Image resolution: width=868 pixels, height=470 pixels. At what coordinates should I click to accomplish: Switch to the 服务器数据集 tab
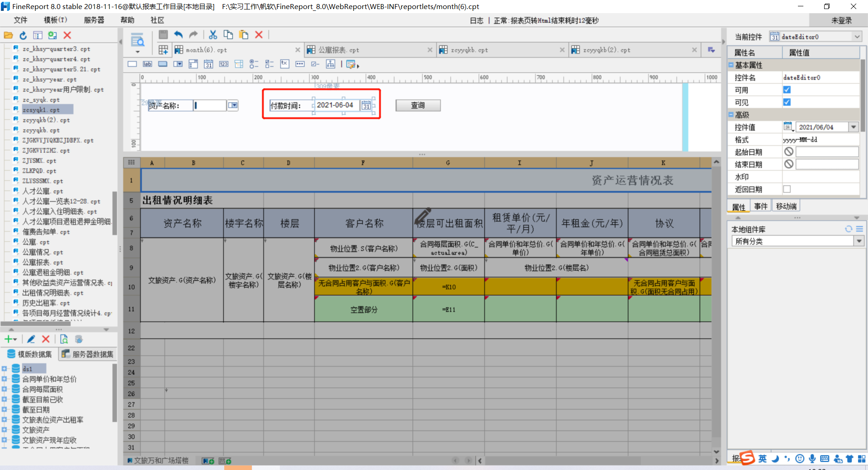coord(88,354)
